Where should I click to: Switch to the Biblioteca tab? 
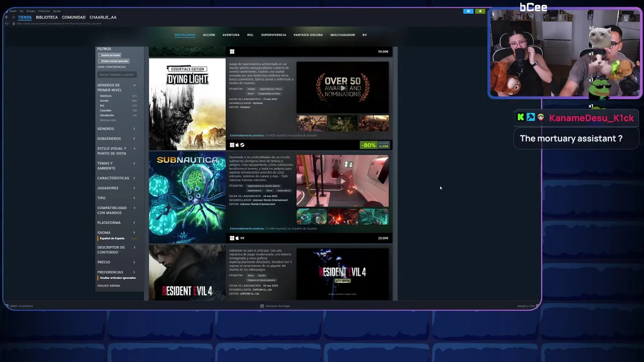tap(47, 17)
